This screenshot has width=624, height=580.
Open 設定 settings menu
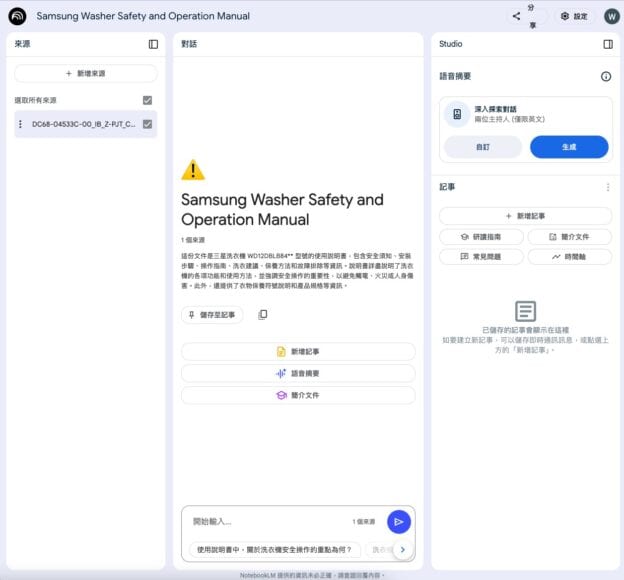[x=574, y=16]
